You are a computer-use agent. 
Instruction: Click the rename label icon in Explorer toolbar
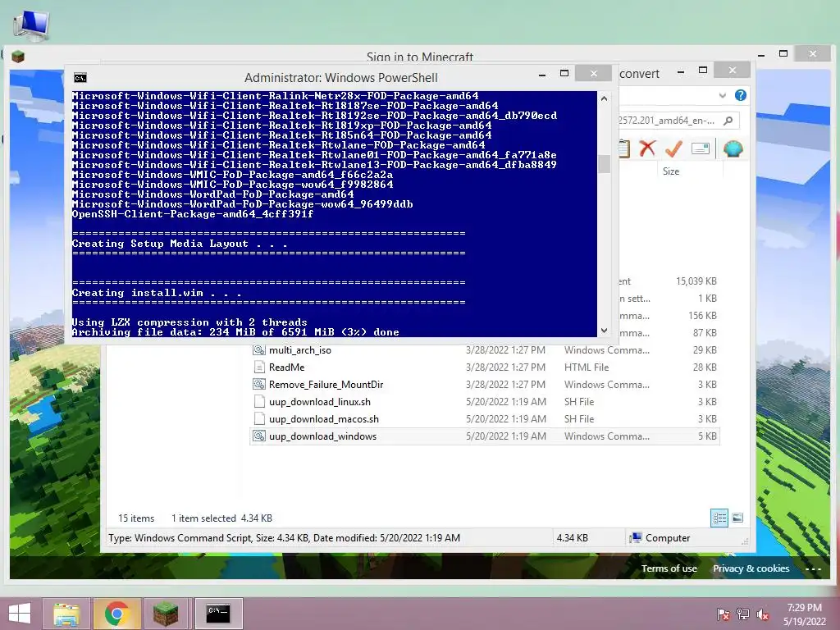pos(701,148)
